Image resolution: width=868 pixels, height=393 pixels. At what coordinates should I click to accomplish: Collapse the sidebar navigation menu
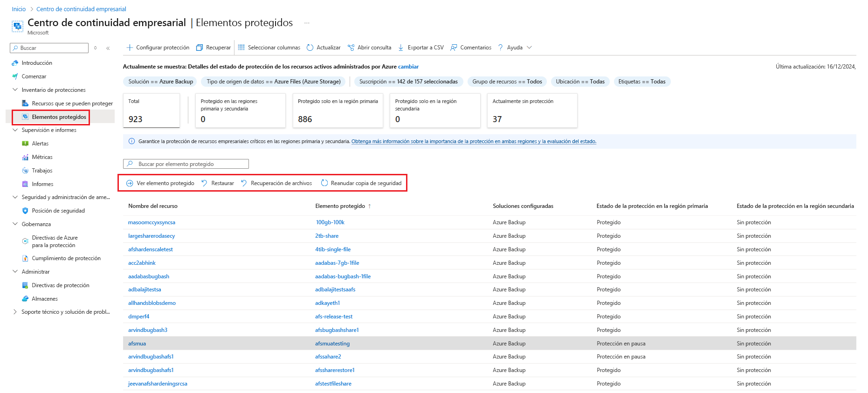(x=108, y=48)
